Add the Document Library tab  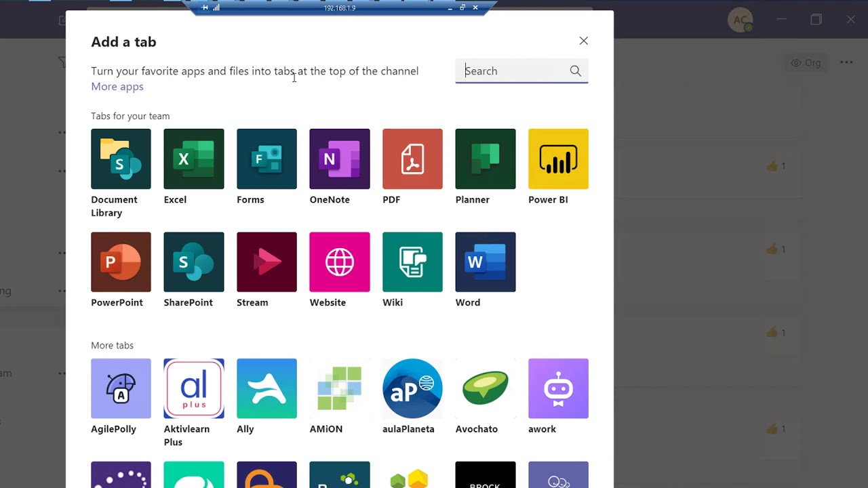(121, 159)
